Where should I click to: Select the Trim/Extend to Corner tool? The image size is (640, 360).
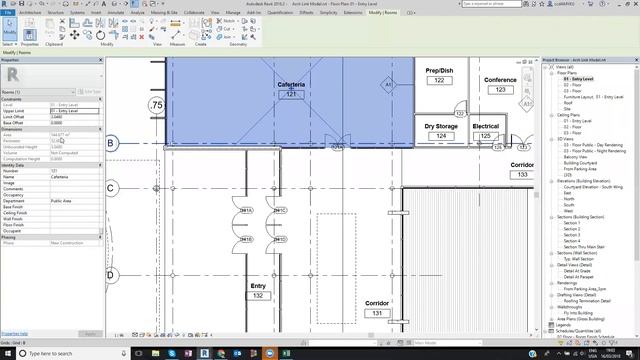[114, 36]
